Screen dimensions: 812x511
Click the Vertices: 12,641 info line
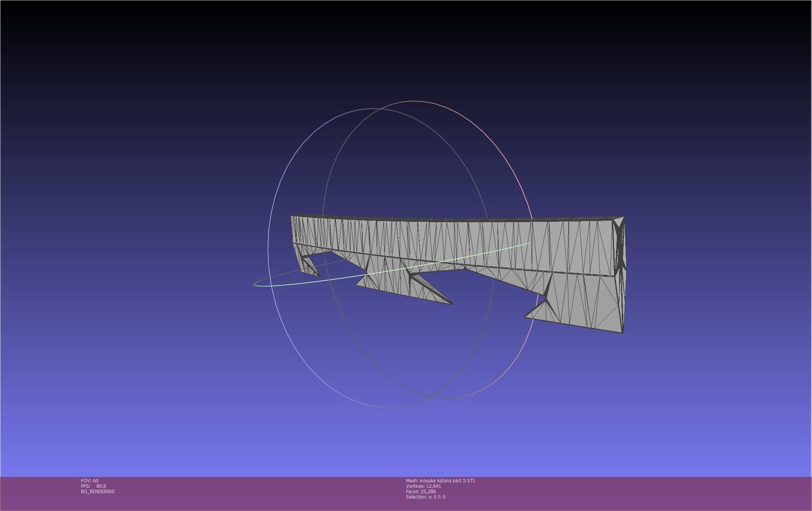(x=423, y=486)
